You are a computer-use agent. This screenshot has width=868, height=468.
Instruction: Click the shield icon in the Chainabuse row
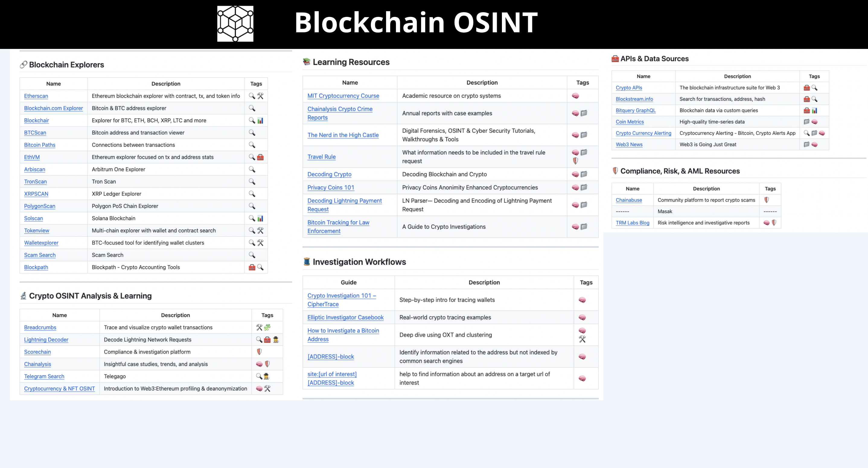tap(767, 200)
